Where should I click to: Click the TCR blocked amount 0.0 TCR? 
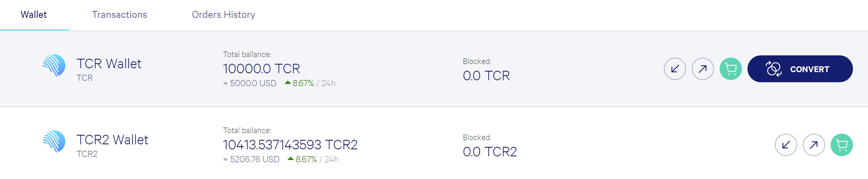pos(486,76)
